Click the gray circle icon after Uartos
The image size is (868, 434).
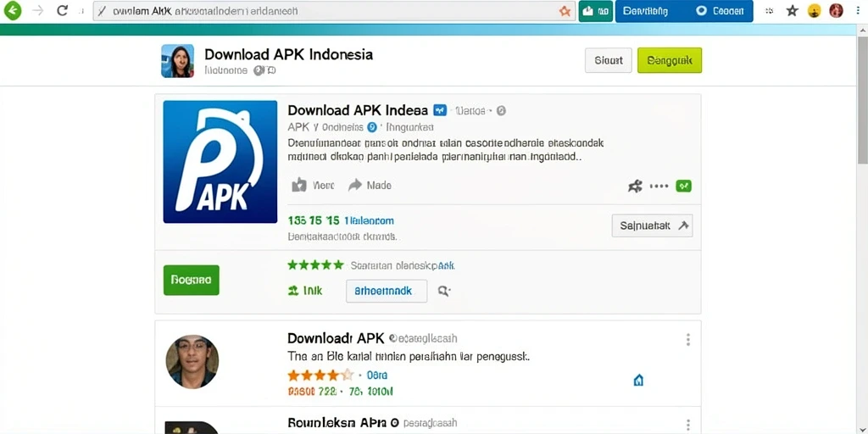click(x=501, y=111)
